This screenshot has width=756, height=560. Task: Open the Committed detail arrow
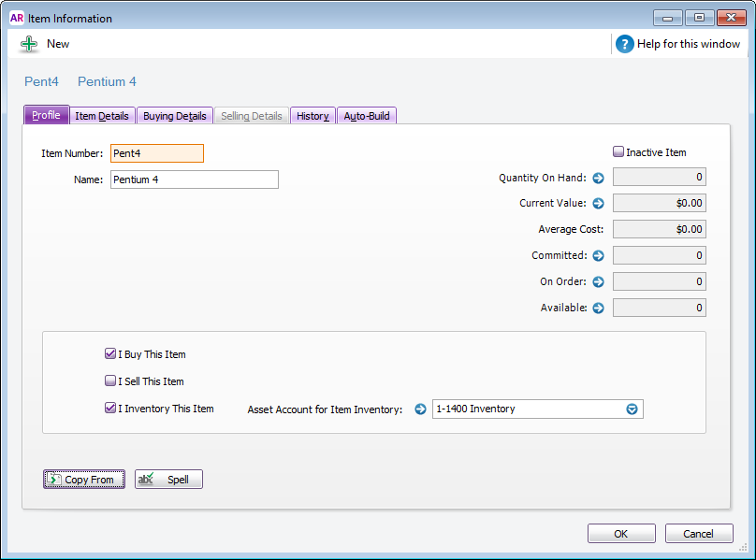coord(597,255)
